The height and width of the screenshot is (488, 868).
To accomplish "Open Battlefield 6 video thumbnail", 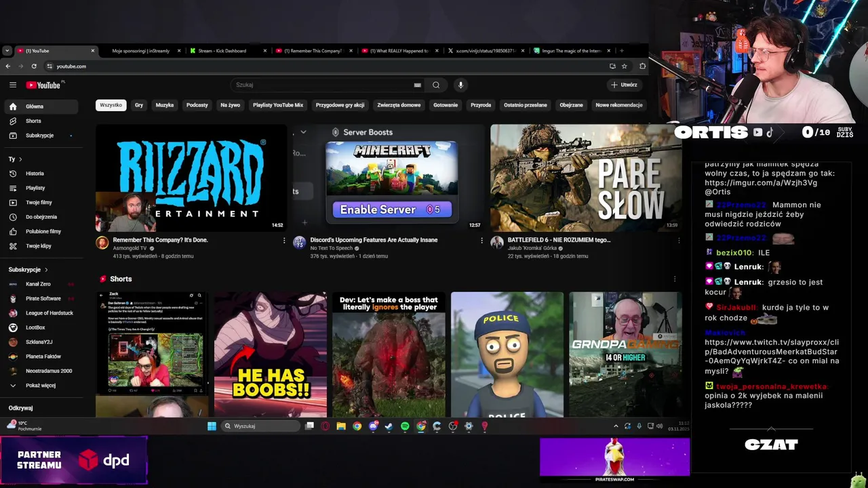I will (x=586, y=178).
